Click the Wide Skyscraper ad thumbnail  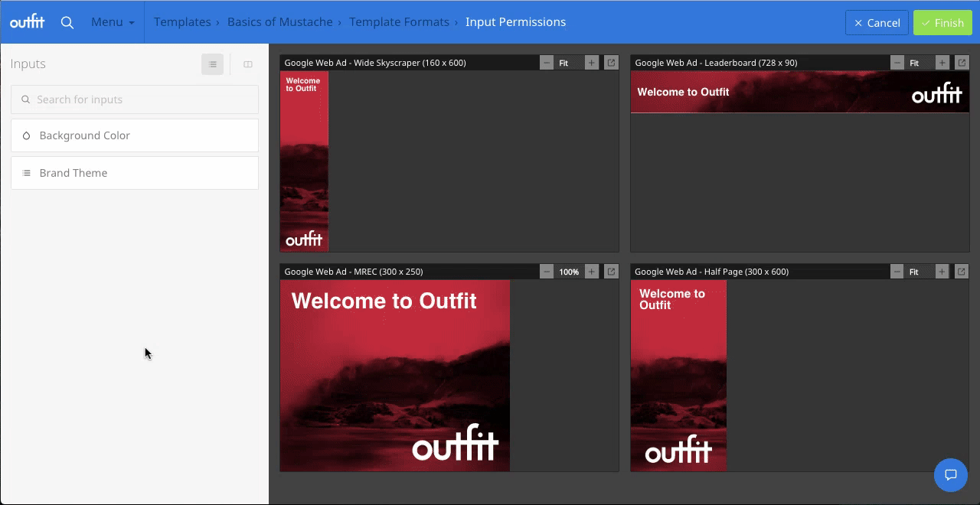[x=304, y=161]
